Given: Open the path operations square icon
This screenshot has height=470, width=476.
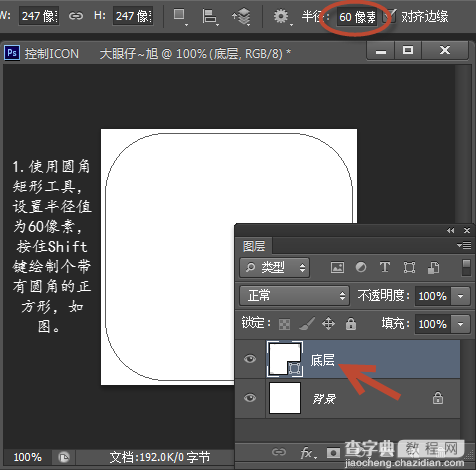Looking at the screenshot, I should tap(180, 16).
